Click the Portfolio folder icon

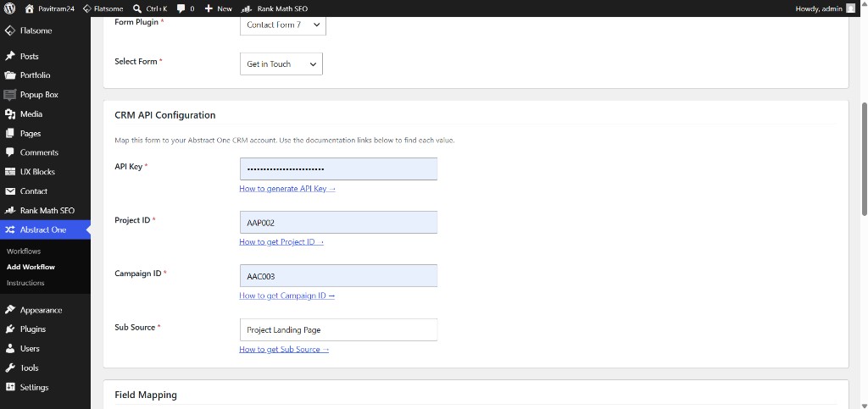pyautogui.click(x=10, y=75)
